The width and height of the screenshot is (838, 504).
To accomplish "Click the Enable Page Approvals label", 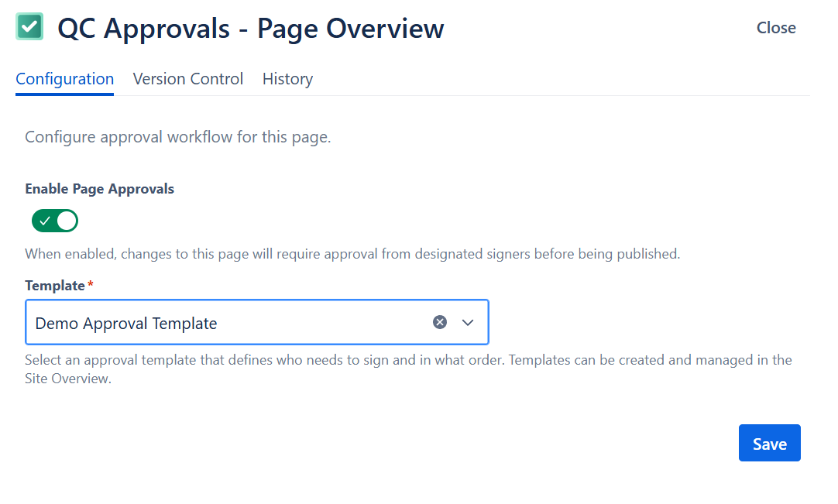I will 100,189.
